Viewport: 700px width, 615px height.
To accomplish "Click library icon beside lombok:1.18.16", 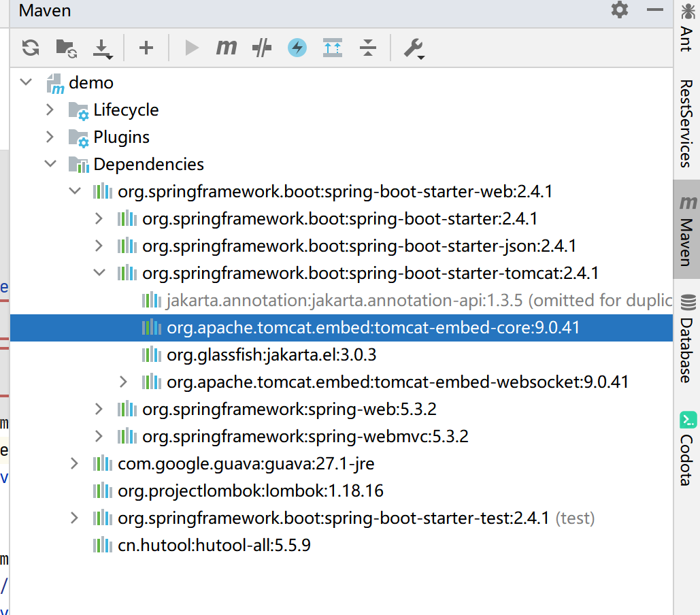I will click(102, 491).
